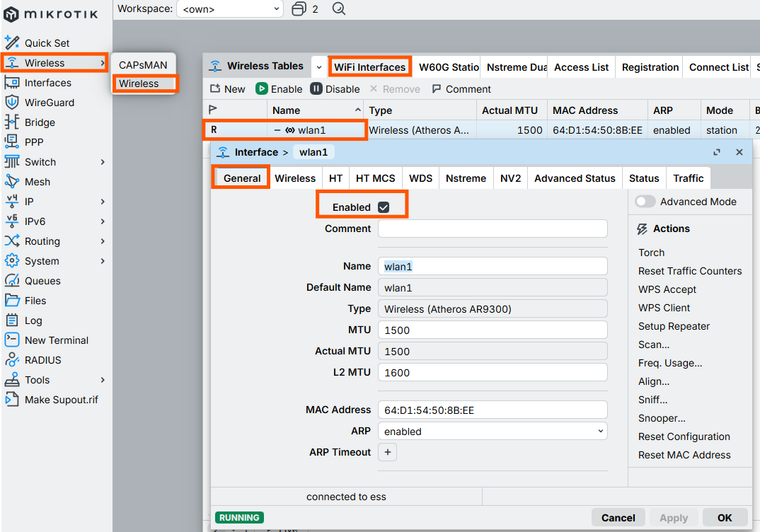Open the Bridge menu item

(40, 122)
